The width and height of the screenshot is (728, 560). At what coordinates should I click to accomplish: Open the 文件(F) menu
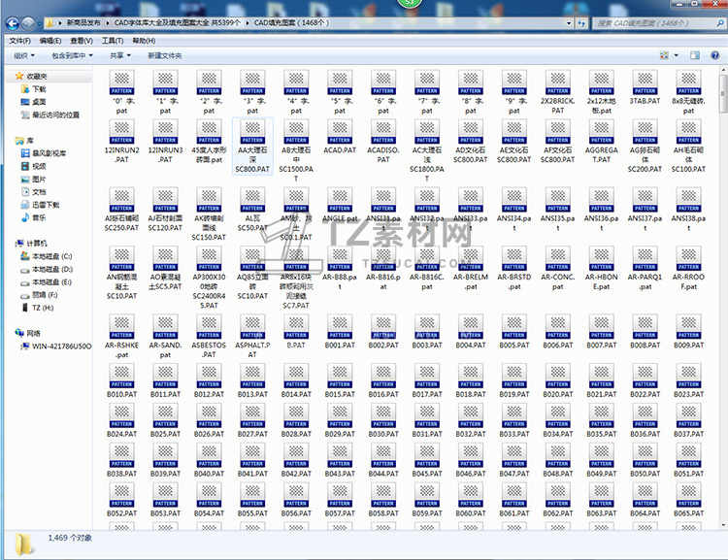[19, 41]
